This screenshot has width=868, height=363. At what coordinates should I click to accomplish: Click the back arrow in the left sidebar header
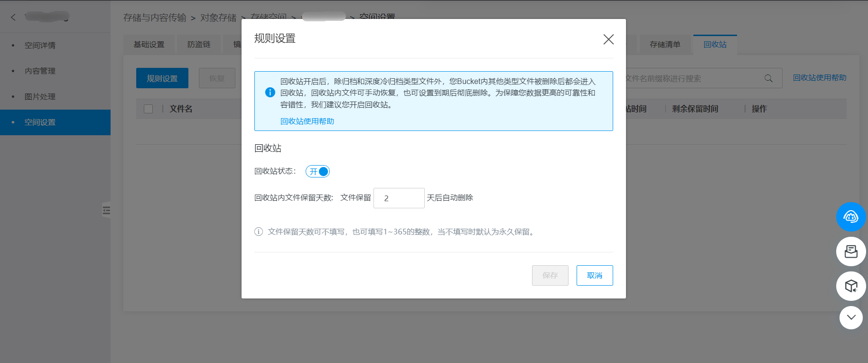[x=13, y=18]
